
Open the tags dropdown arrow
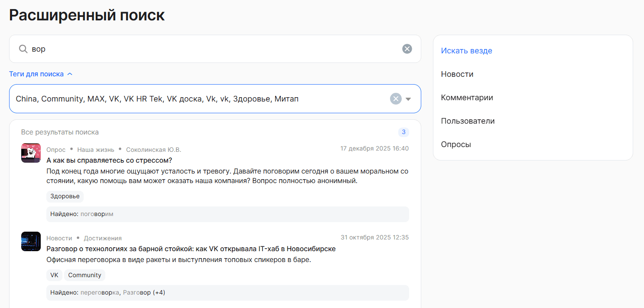408,98
